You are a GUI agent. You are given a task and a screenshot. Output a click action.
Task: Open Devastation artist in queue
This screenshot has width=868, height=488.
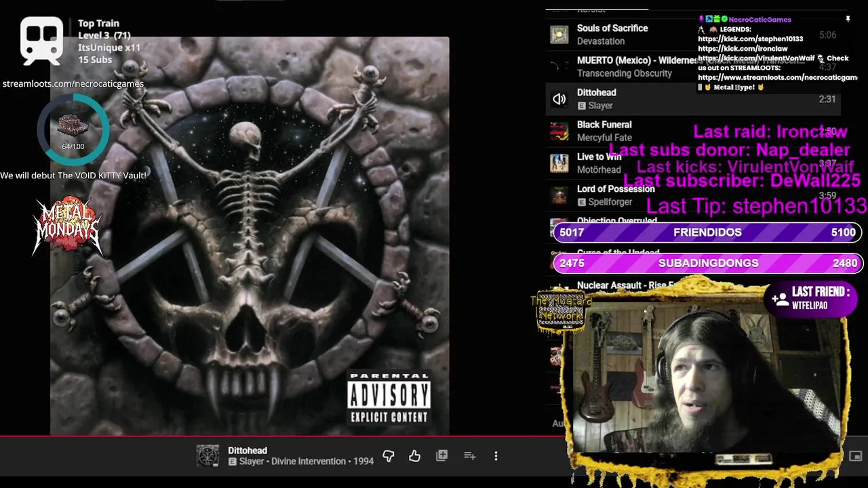[x=601, y=41]
